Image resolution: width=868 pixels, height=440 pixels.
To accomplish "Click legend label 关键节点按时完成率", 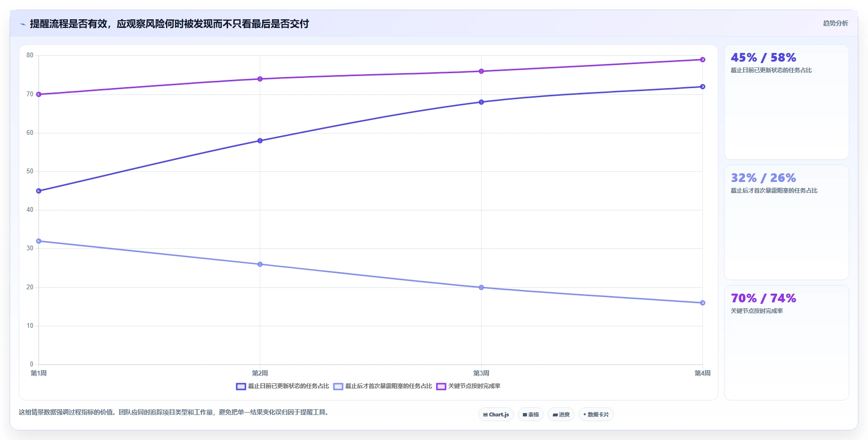I will coord(474,386).
